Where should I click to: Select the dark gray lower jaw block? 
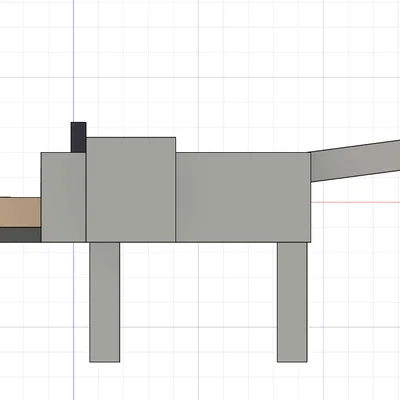point(20,235)
